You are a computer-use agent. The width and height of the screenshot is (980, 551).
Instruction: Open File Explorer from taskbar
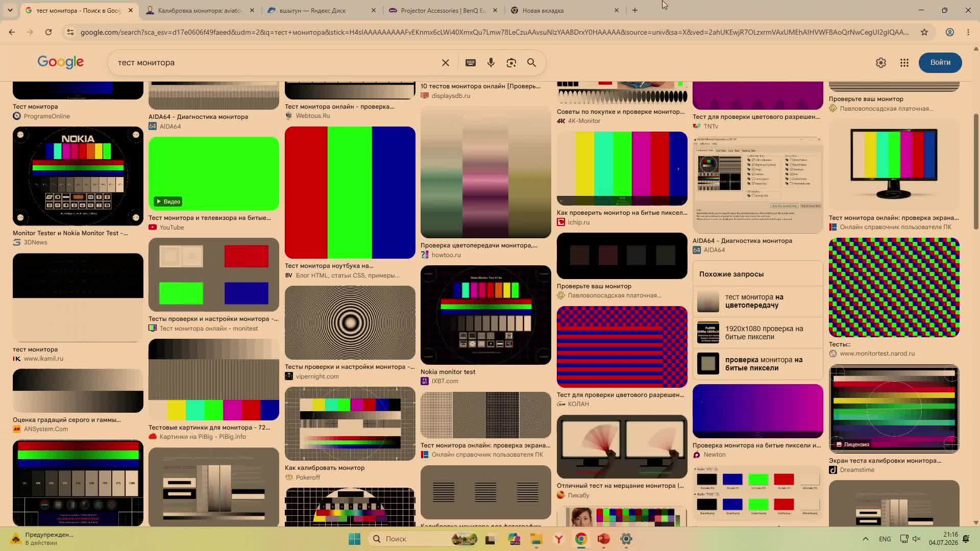(x=536, y=539)
